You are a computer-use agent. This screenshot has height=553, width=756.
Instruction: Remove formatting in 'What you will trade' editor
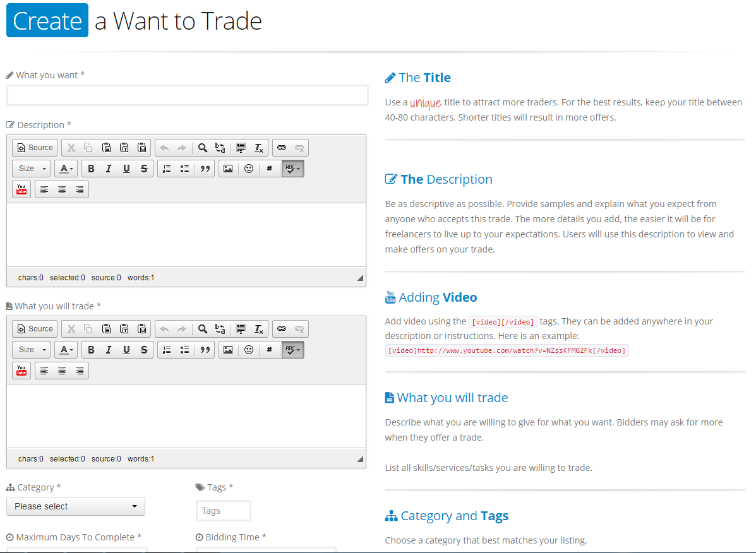(259, 329)
